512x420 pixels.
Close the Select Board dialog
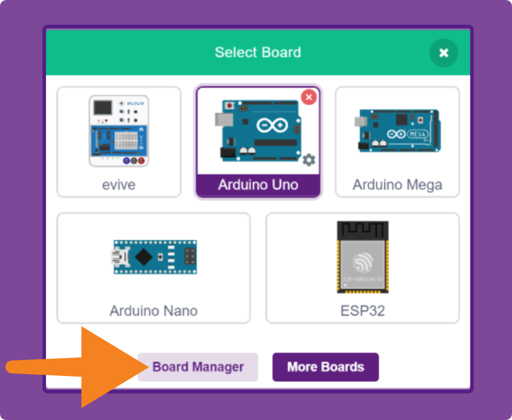pos(444,52)
